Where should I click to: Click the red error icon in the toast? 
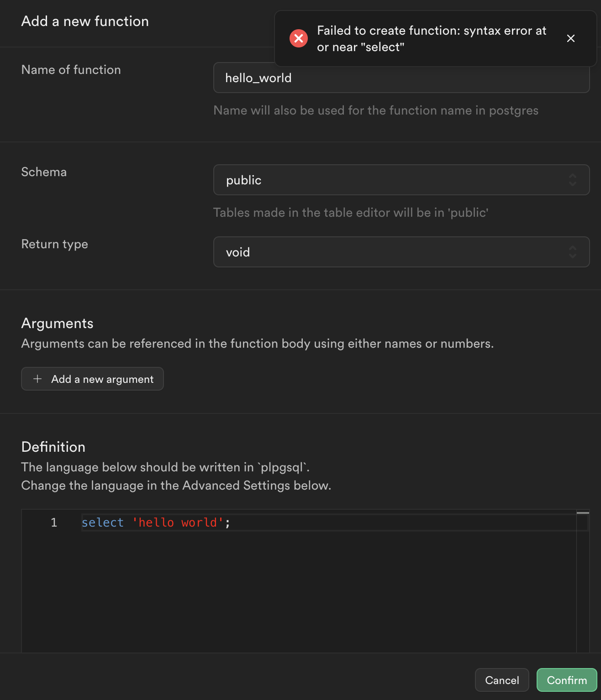(x=298, y=38)
